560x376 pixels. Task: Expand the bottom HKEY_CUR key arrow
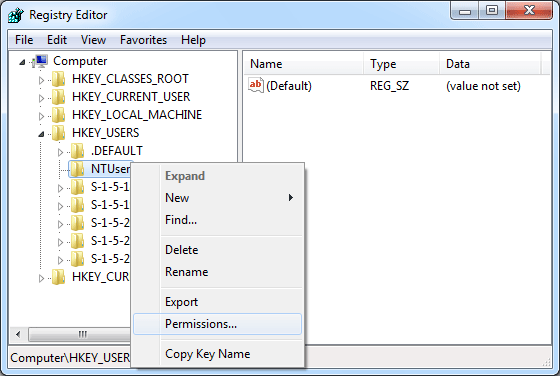pyautogui.click(x=41, y=279)
